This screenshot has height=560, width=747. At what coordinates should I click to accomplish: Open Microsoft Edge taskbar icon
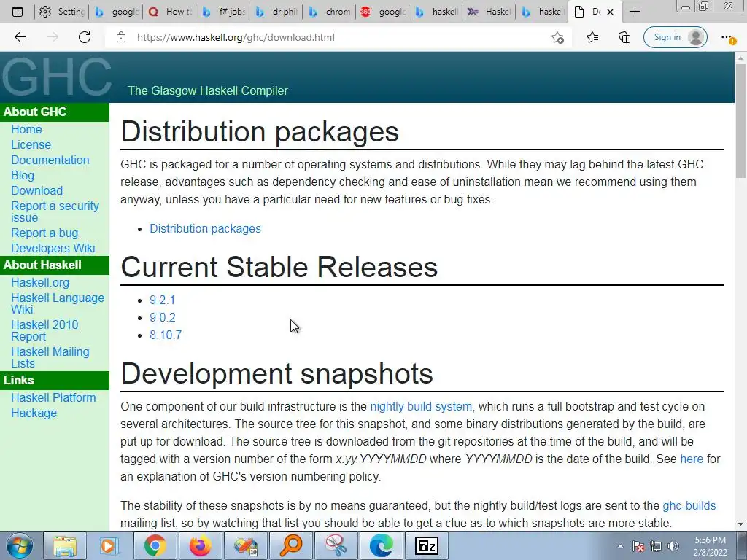point(381,545)
